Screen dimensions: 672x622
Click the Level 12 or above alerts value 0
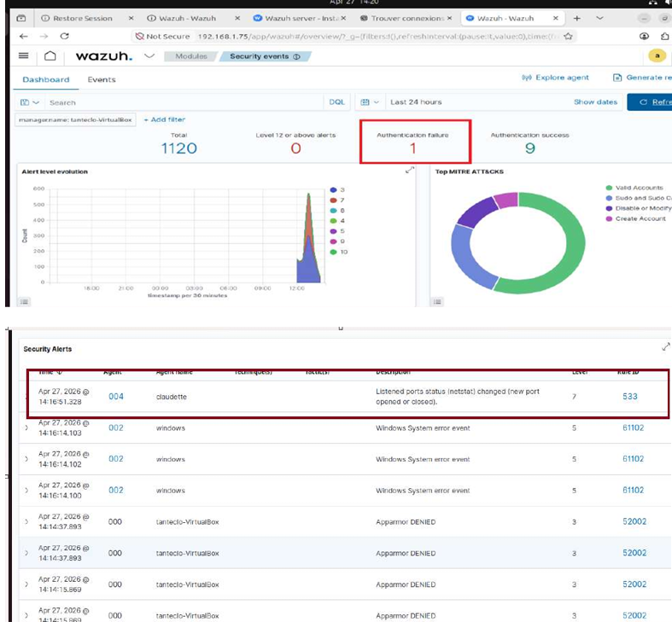[x=295, y=148]
